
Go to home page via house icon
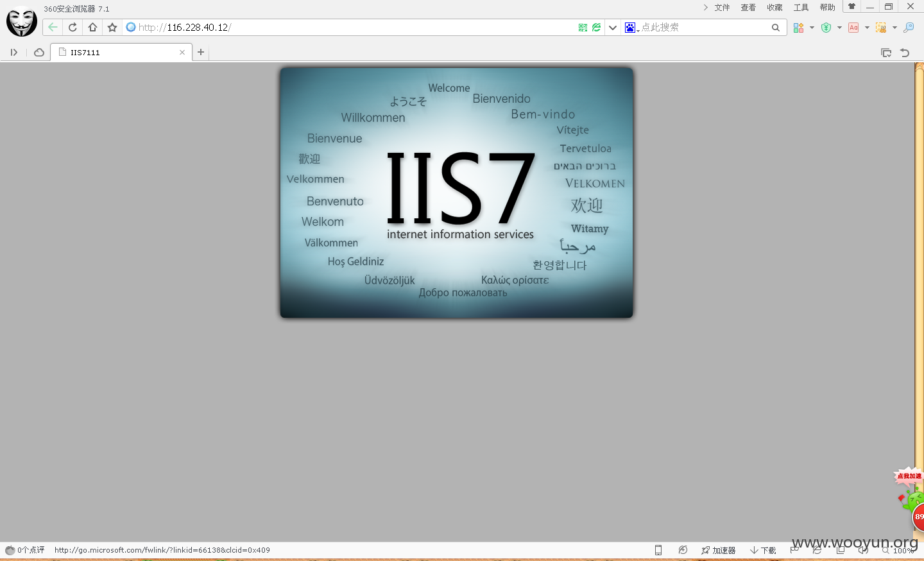pyautogui.click(x=92, y=27)
